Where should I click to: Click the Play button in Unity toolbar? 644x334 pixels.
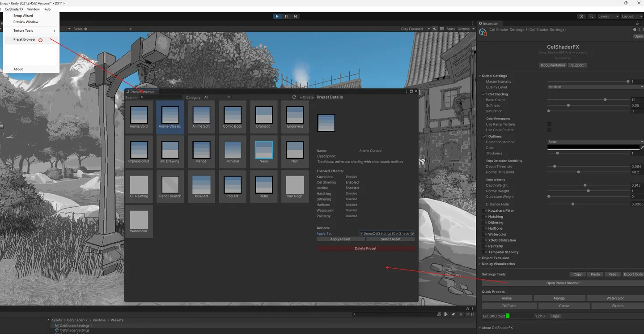click(x=277, y=16)
